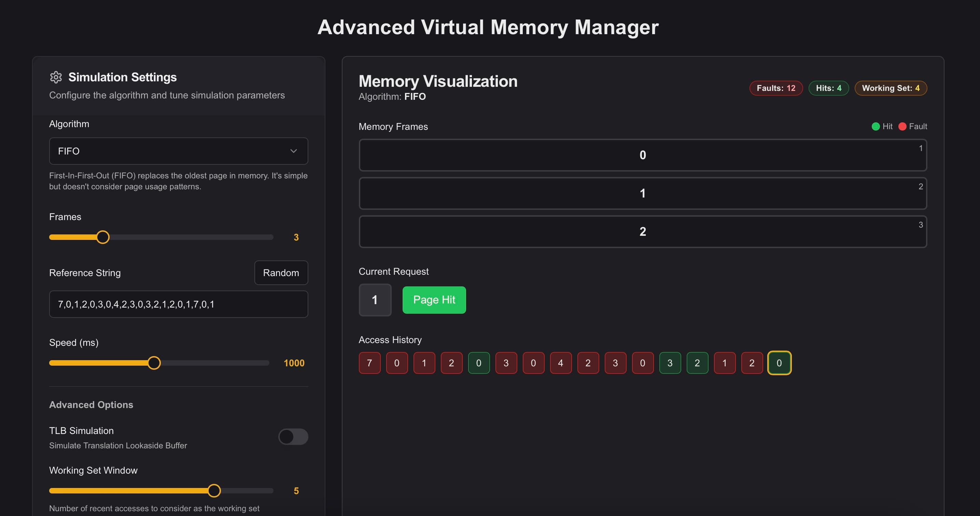Click the Random reference string button
The height and width of the screenshot is (516, 980).
click(281, 273)
